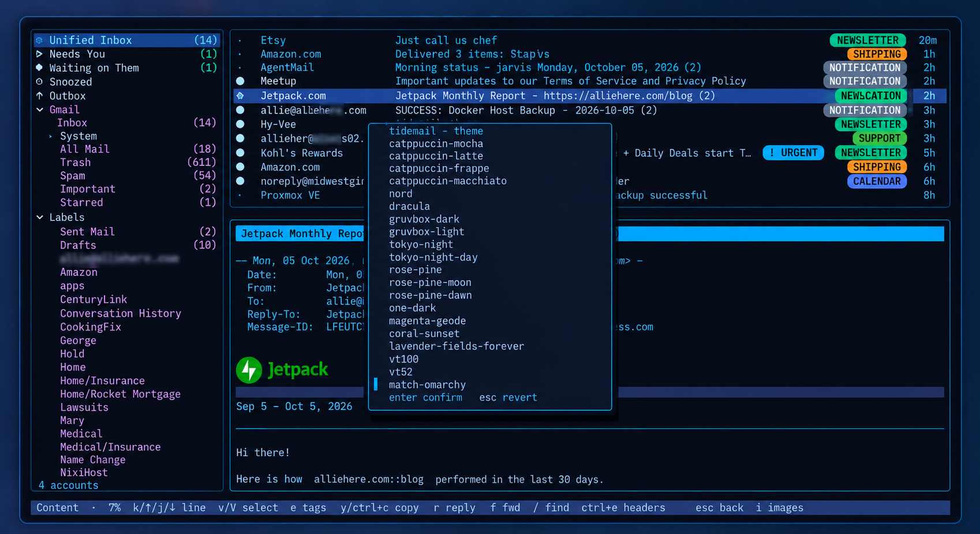Choose the nord theme entry

(x=401, y=194)
